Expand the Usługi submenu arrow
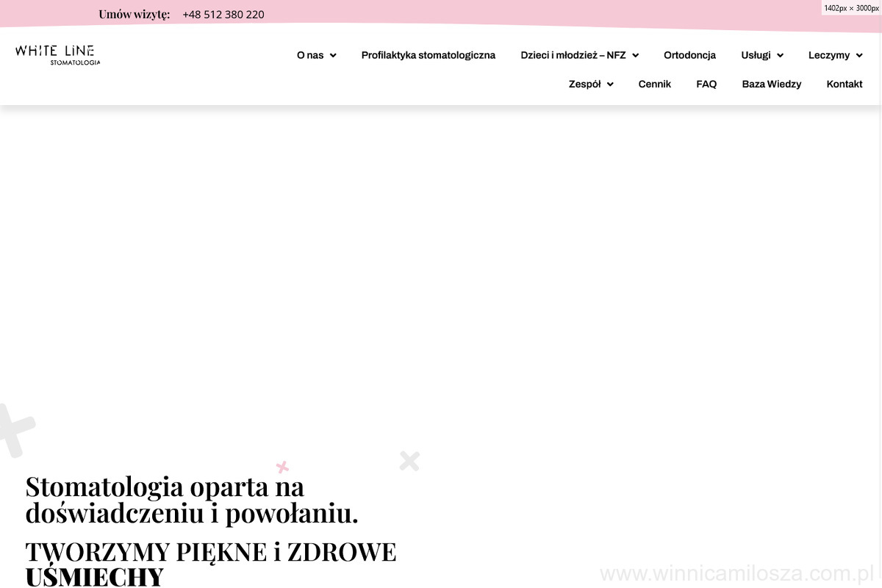This screenshot has width=882, height=588. point(780,56)
